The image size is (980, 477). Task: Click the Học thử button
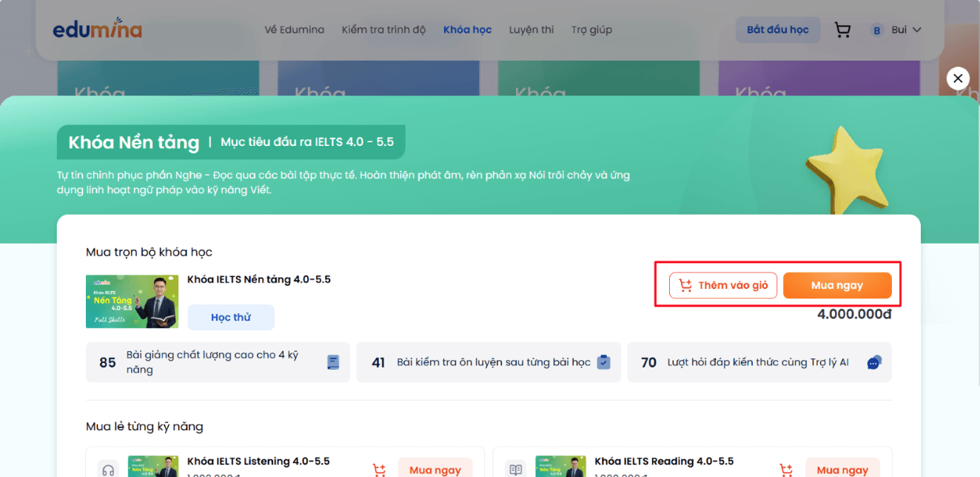tap(231, 317)
